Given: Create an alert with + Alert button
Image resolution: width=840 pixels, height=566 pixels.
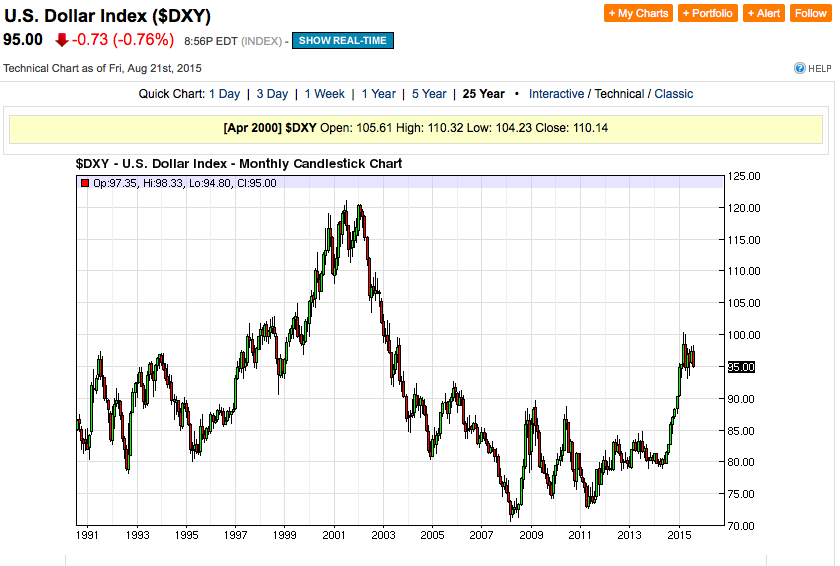Looking at the screenshot, I should pos(763,13).
